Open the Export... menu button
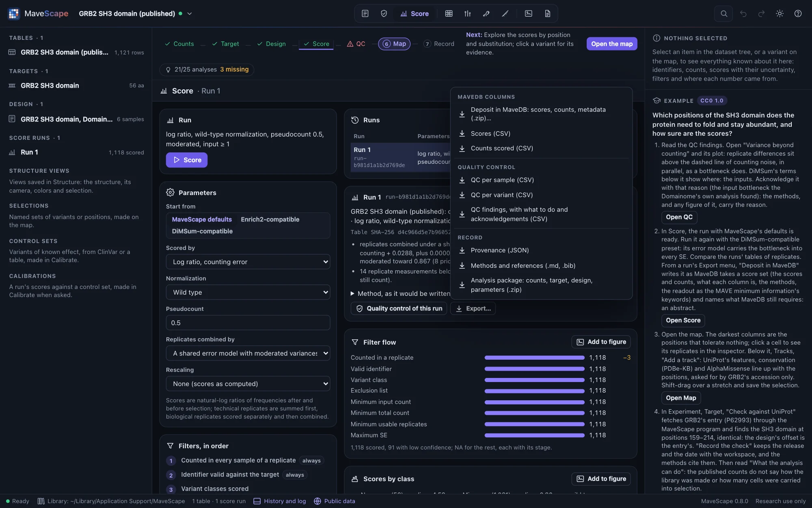812x508 pixels. coord(473,308)
